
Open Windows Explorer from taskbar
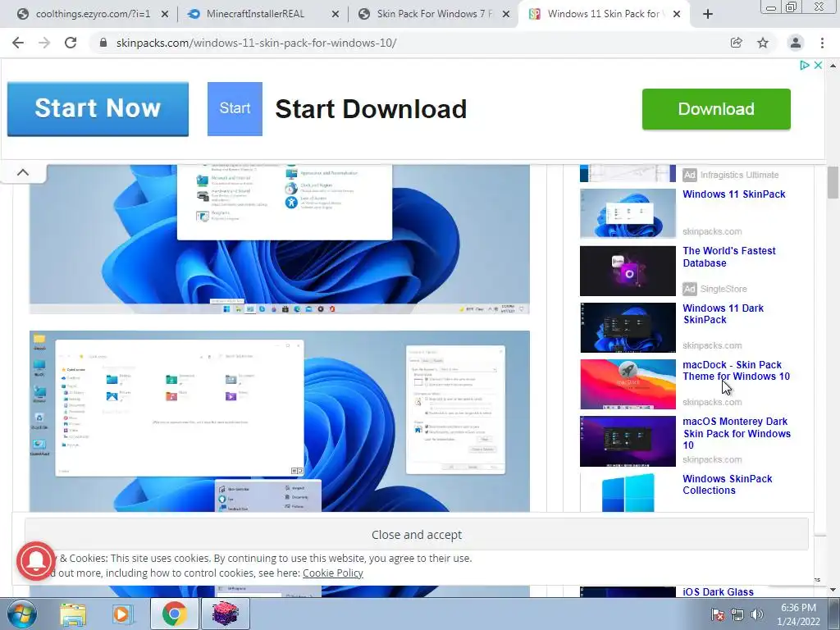tap(73, 614)
